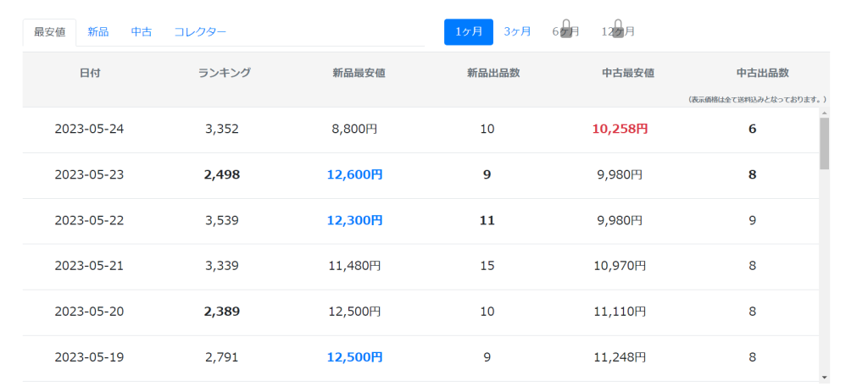Click the ランキング column header
Viewport: 868px width, 392px height.
click(x=224, y=73)
